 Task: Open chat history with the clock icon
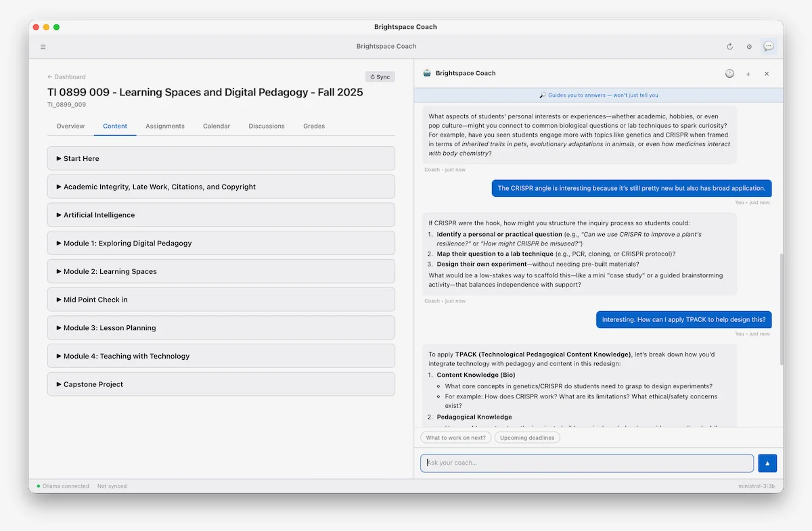(x=729, y=74)
